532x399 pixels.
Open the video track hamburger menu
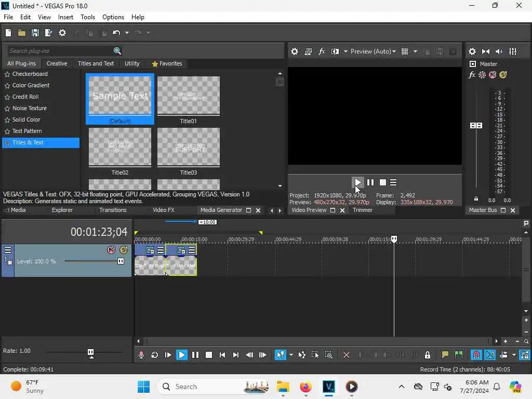click(8, 250)
